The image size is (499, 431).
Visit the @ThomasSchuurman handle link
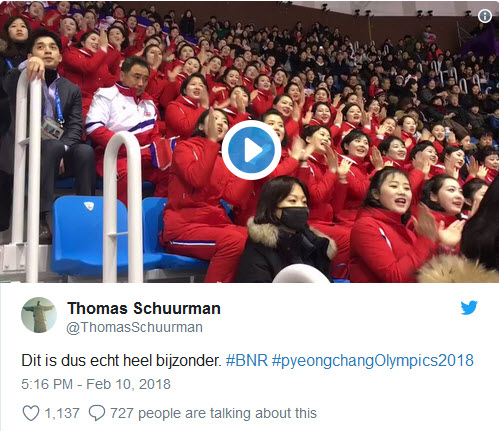coord(134,327)
